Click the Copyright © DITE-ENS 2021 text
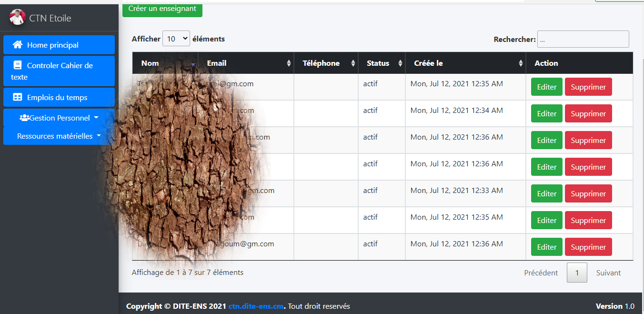 176,306
